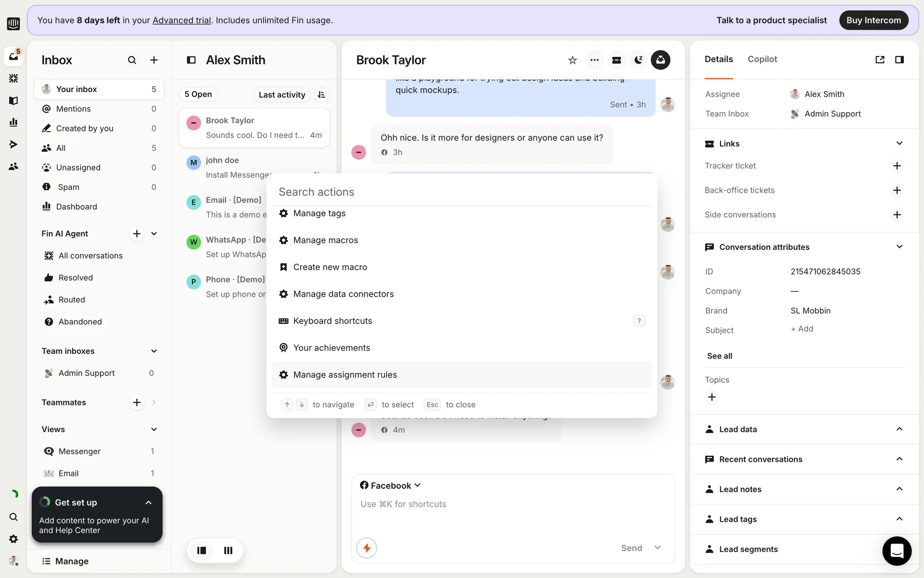Collapse the Team inboxes section
924x578 pixels.
pos(154,351)
